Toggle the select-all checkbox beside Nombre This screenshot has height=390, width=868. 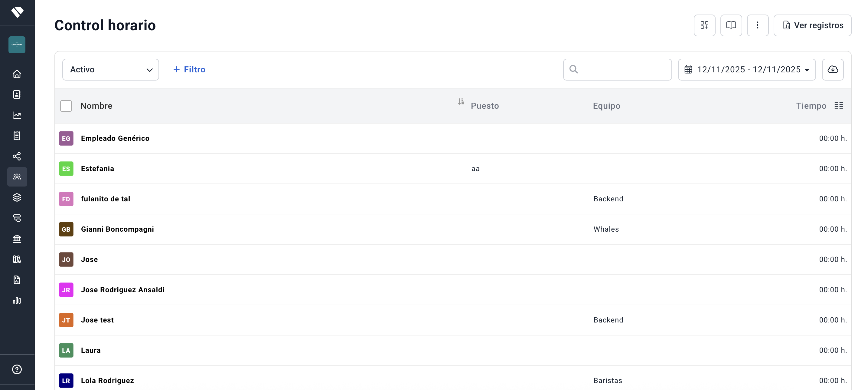pyautogui.click(x=66, y=106)
